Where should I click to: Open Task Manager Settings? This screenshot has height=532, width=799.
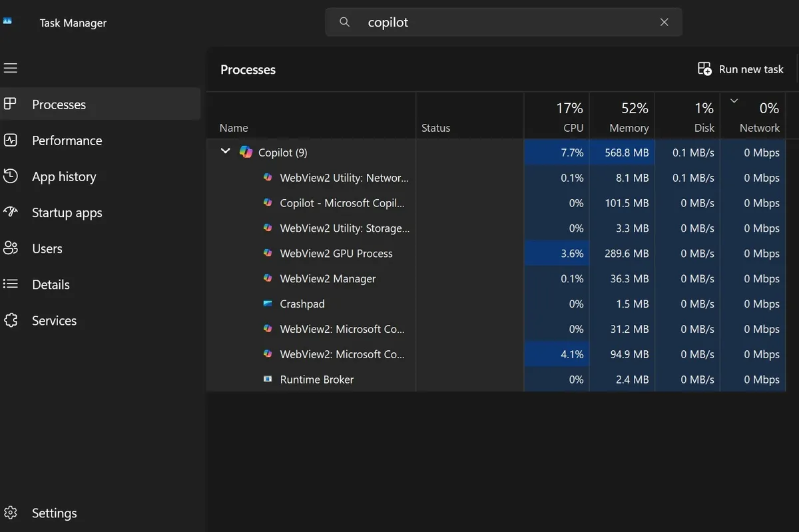tap(100, 513)
